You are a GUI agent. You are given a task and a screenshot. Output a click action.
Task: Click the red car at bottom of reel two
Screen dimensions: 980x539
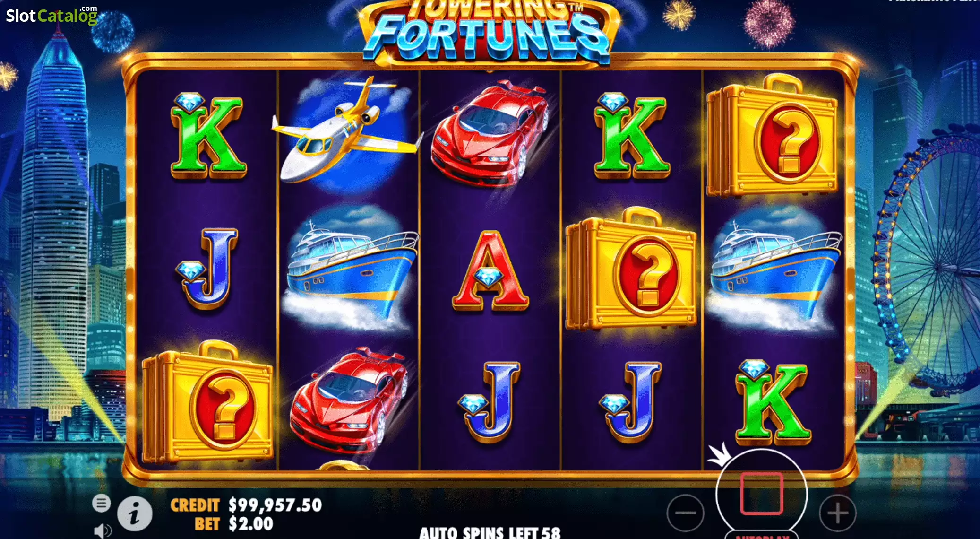coord(349,401)
